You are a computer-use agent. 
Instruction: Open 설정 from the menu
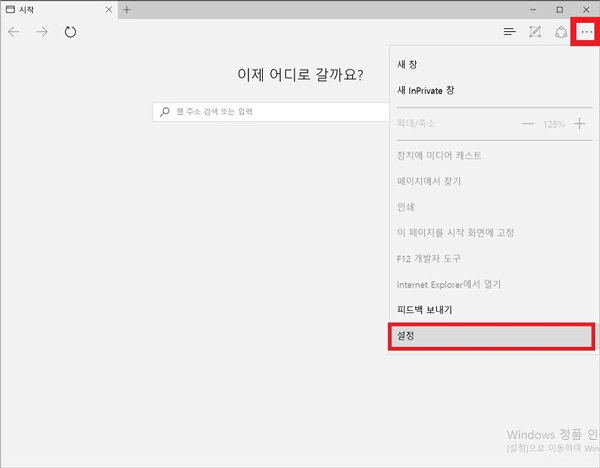tap(492, 336)
